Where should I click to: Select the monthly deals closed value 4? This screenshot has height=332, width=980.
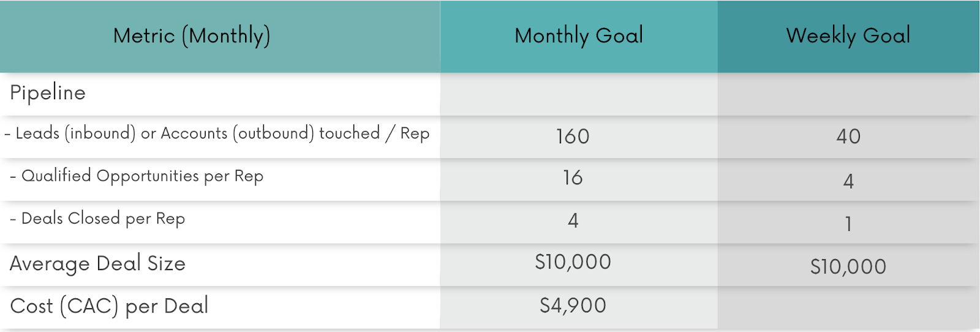tap(573, 221)
